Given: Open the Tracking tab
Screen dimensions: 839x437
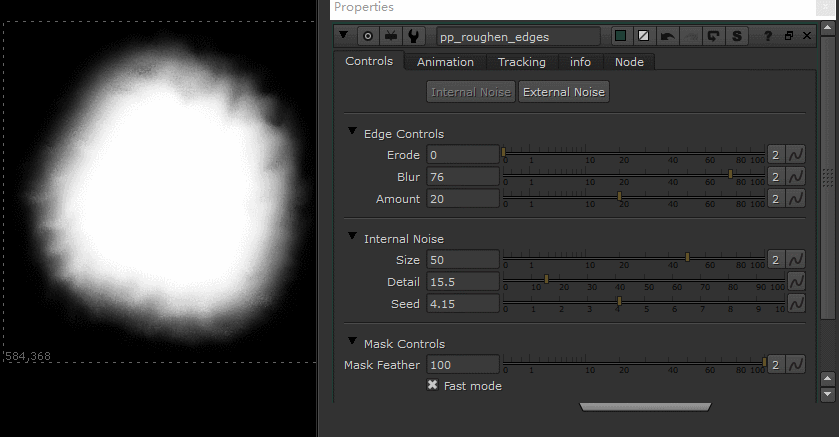Looking at the screenshot, I should (522, 62).
